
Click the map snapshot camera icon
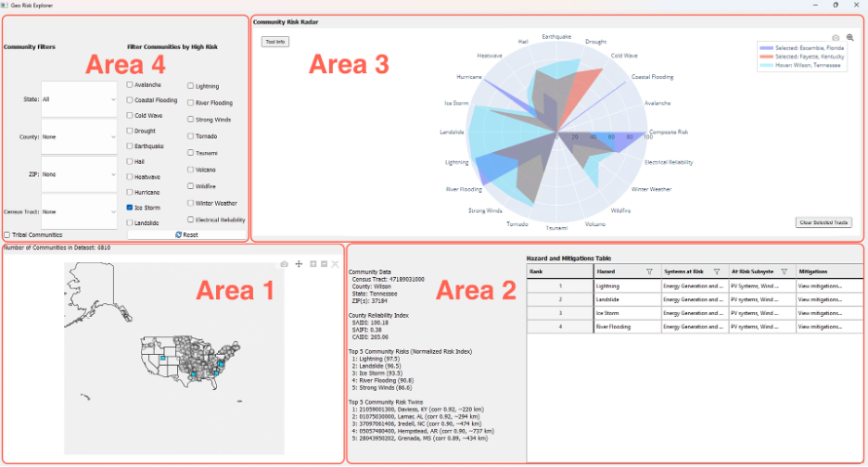284,264
